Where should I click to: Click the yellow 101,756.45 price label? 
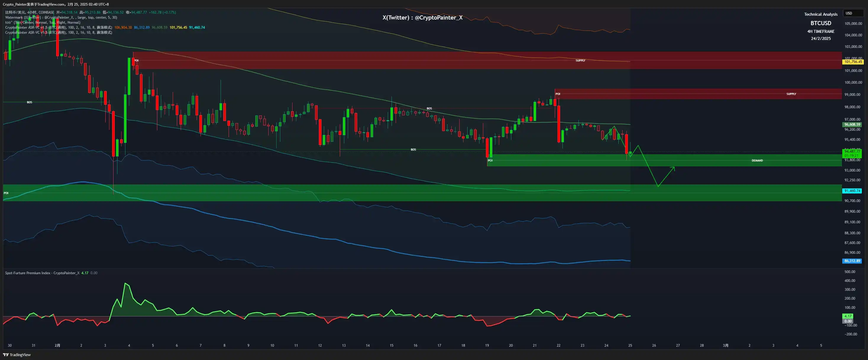(853, 62)
